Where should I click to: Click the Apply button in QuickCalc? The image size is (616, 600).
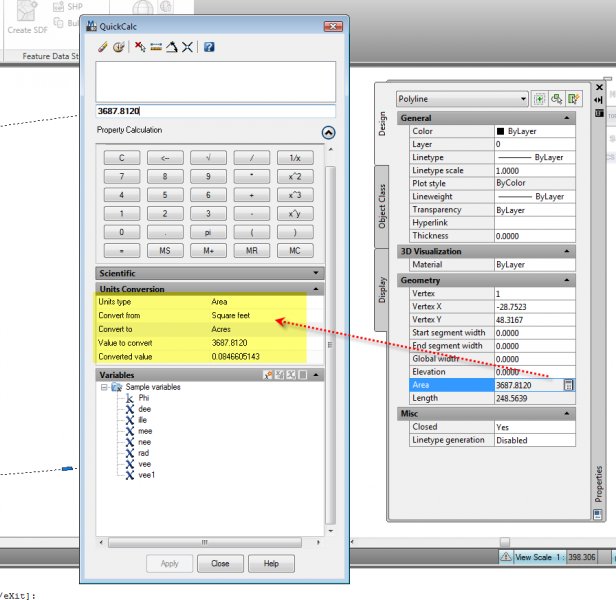[169, 563]
